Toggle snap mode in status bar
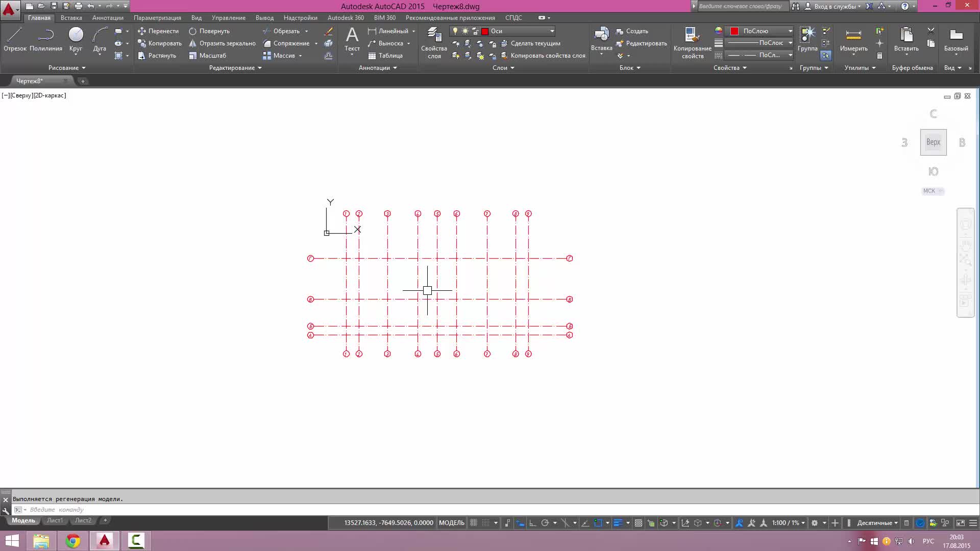This screenshot has width=980, height=551. 486,523
